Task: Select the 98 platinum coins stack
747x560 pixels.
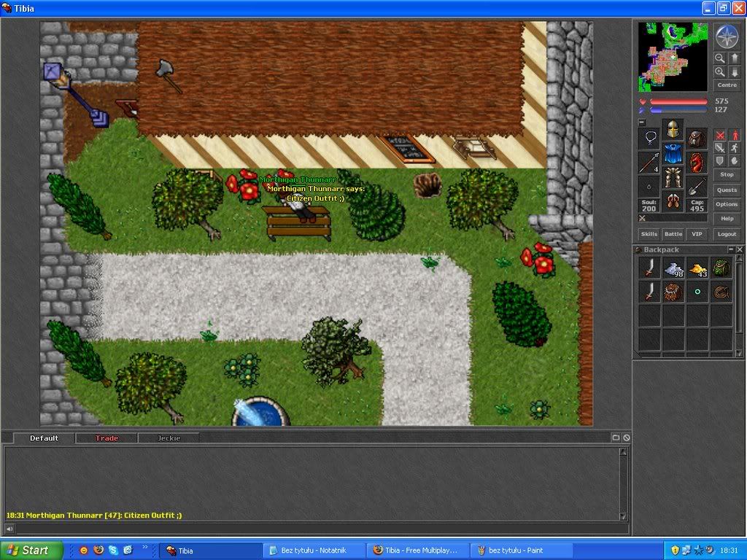Action: [x=673, y=268]
